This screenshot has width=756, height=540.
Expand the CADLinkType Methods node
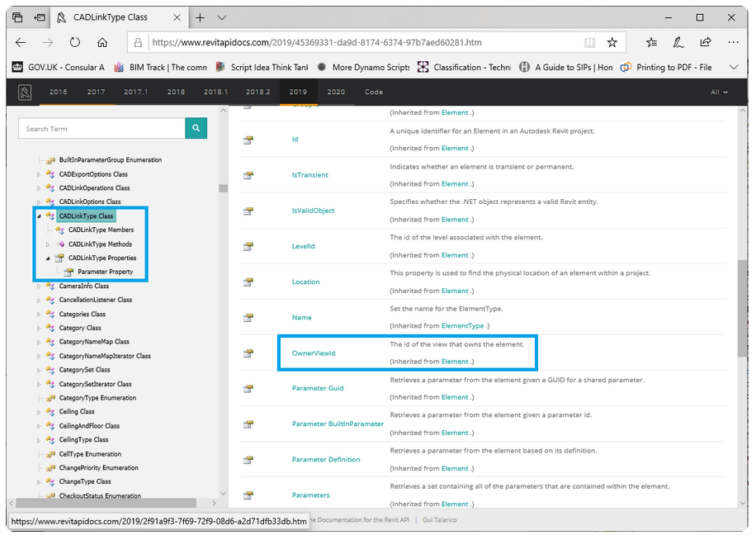48,244
